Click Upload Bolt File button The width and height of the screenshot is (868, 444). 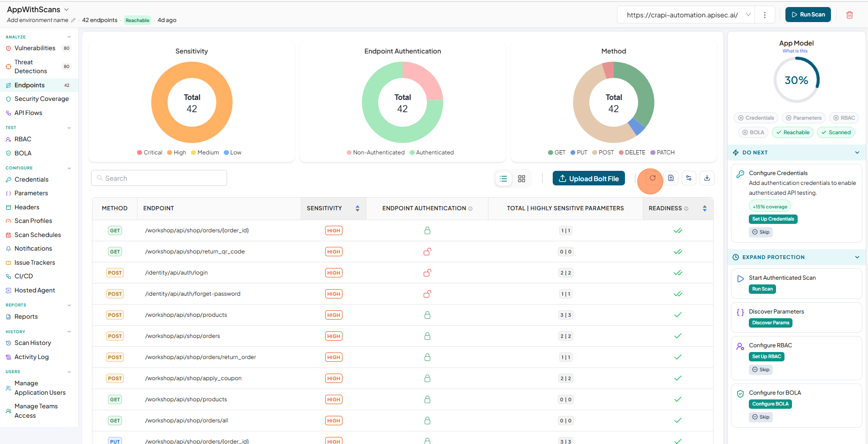point(588,178)
